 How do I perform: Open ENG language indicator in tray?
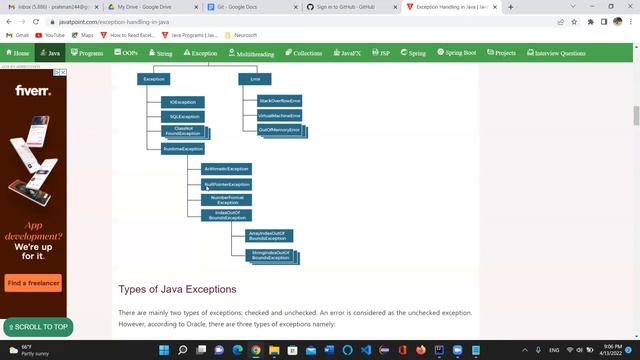554,350
